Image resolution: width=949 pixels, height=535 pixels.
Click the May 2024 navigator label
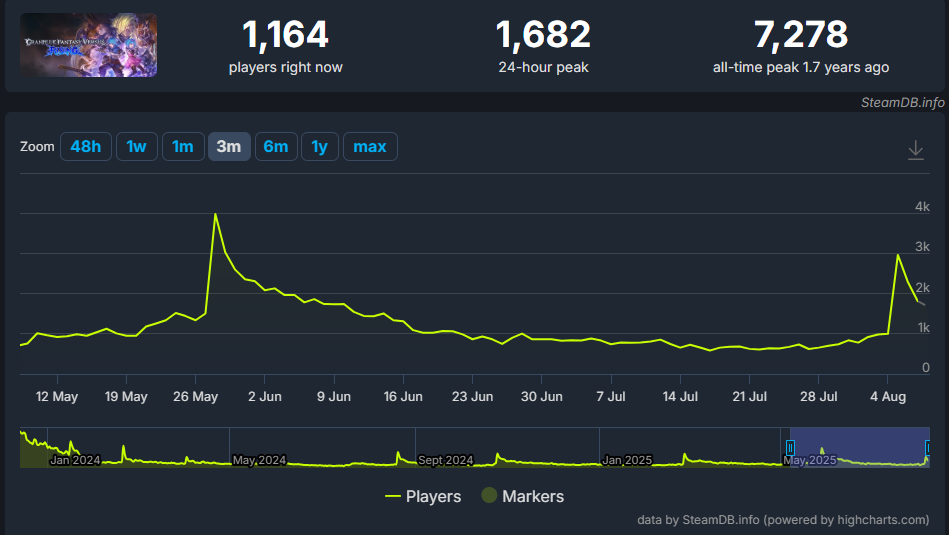pyautogui.click(x=259, y=460)
